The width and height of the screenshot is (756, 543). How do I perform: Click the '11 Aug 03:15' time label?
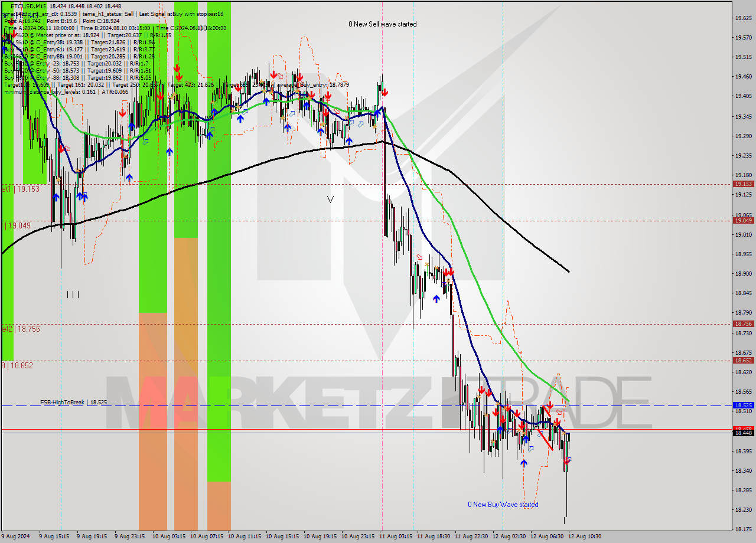pos(396,537)
